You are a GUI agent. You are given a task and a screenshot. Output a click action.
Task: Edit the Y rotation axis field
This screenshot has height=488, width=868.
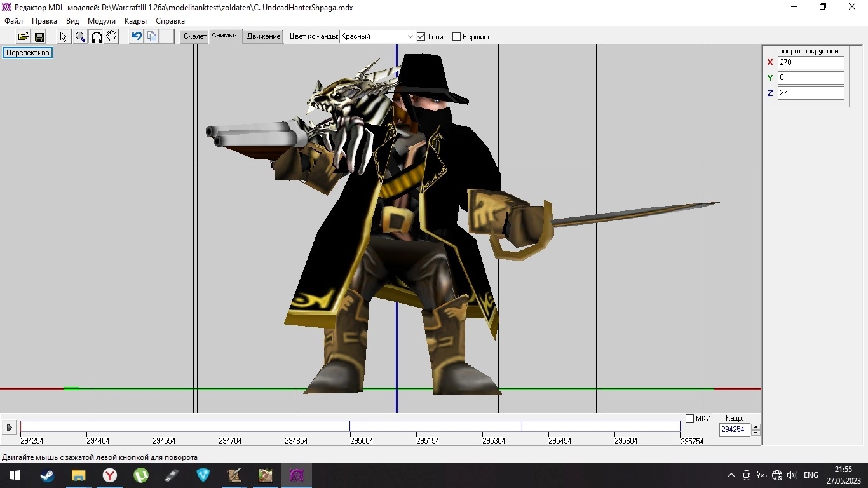click(x=811, y=78)
